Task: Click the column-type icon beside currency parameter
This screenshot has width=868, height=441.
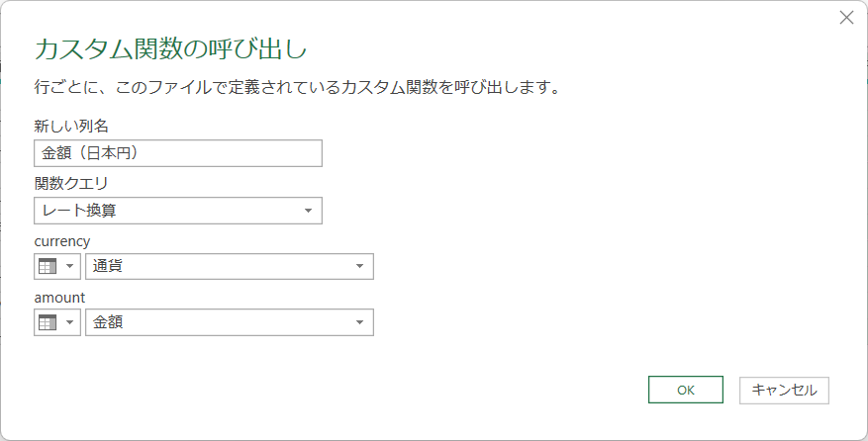Action: click(x=48, y=267)
